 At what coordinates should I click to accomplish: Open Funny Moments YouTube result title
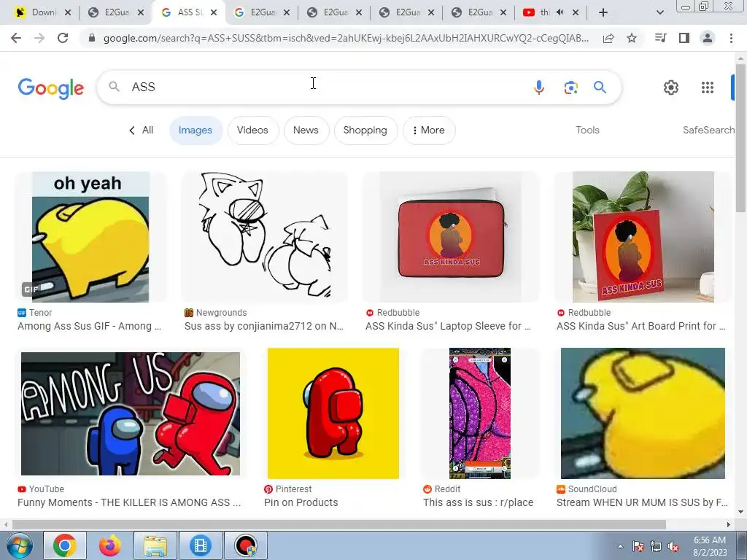tap(129, 502)
